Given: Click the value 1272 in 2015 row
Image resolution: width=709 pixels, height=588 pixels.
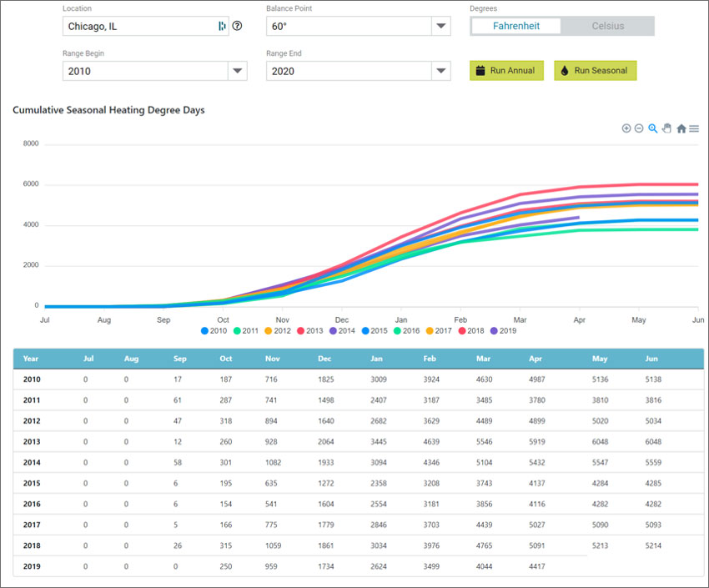Looking at the screenshot, I should [325, 484].
